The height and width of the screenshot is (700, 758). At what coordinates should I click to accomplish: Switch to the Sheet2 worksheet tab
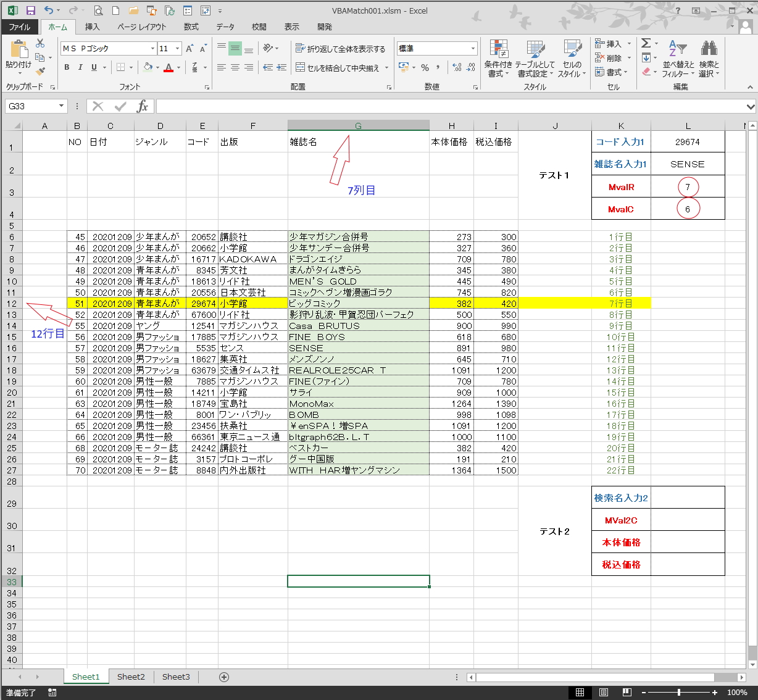click(131, 677)
